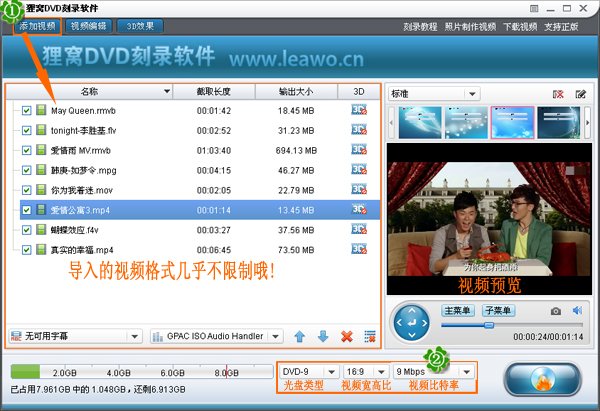The width and height of the screenshot is (600, 411).
Task: Sort the list by the 输出大小 column header
Action: (296, 91)
